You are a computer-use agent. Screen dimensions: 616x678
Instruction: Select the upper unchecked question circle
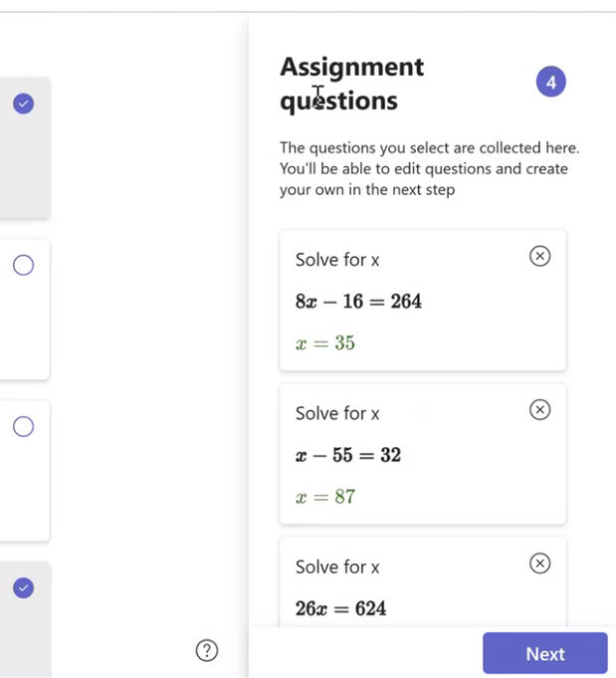(23, 265)
